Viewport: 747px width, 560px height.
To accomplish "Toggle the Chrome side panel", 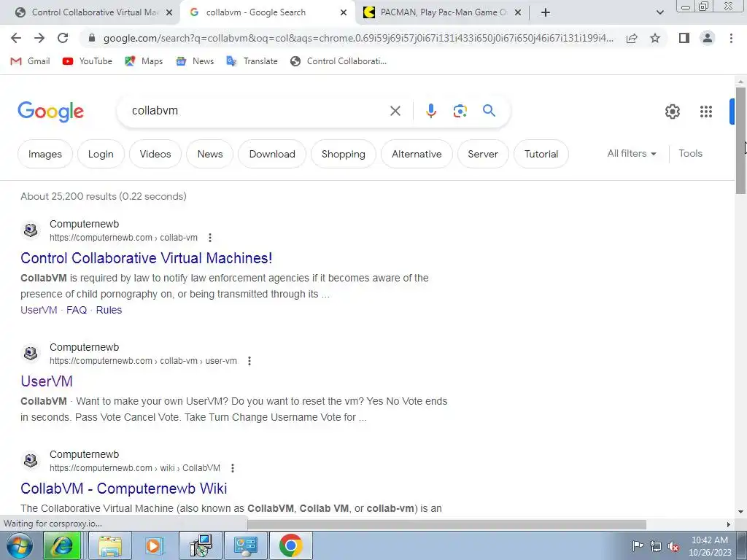I will (x=684, y=38).
